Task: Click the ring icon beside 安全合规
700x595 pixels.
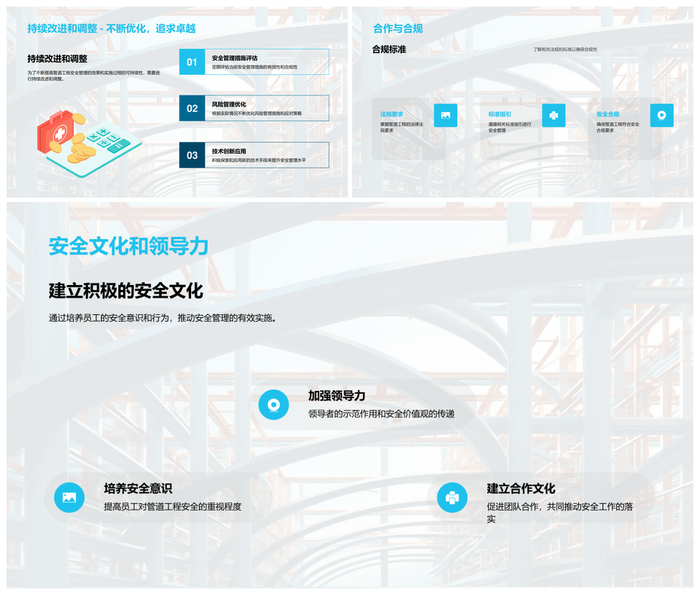Action: [x=661, y=115]
